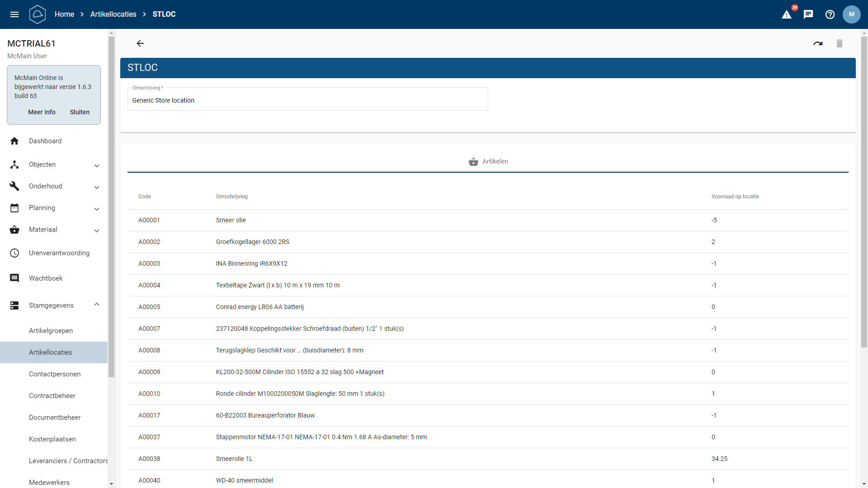Open the chat messages icon
The height and width of the screenshot is (488, 868).
pos(808,14)
